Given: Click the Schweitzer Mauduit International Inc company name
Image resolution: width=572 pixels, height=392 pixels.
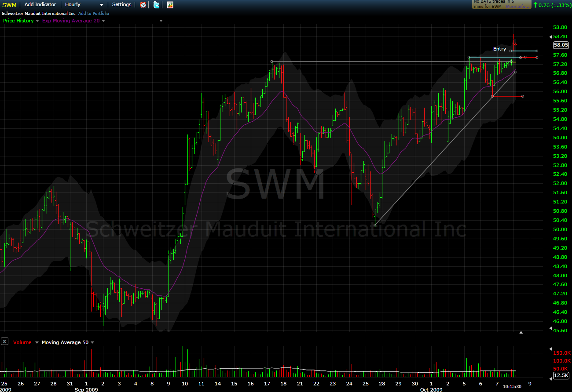Looking at the screenshot, I should point(39,14).
